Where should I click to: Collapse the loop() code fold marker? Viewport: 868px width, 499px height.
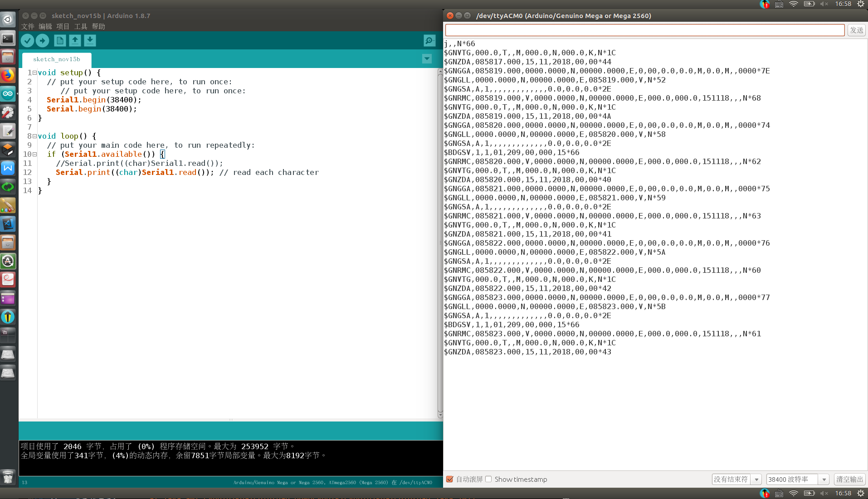(x=34, y=136)
